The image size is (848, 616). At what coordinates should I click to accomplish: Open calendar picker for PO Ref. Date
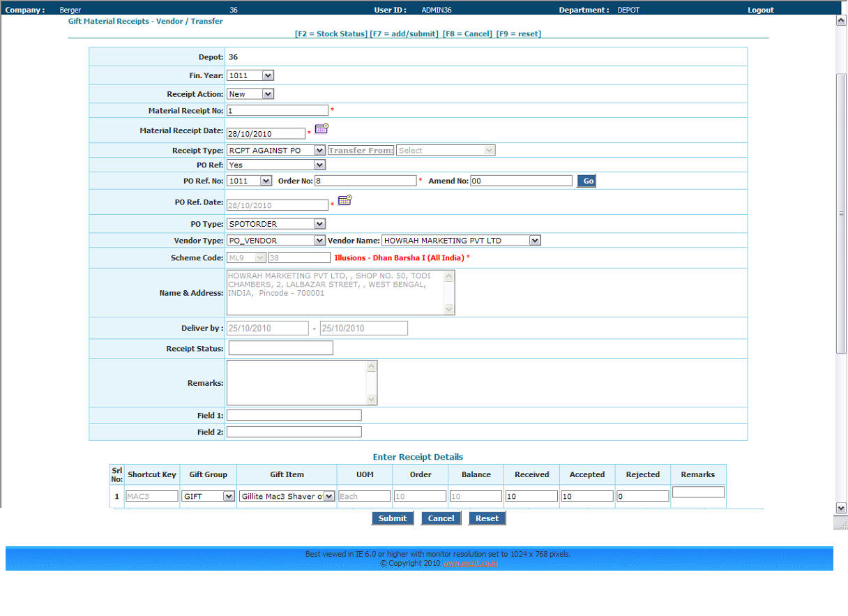[x=344, y=201]
